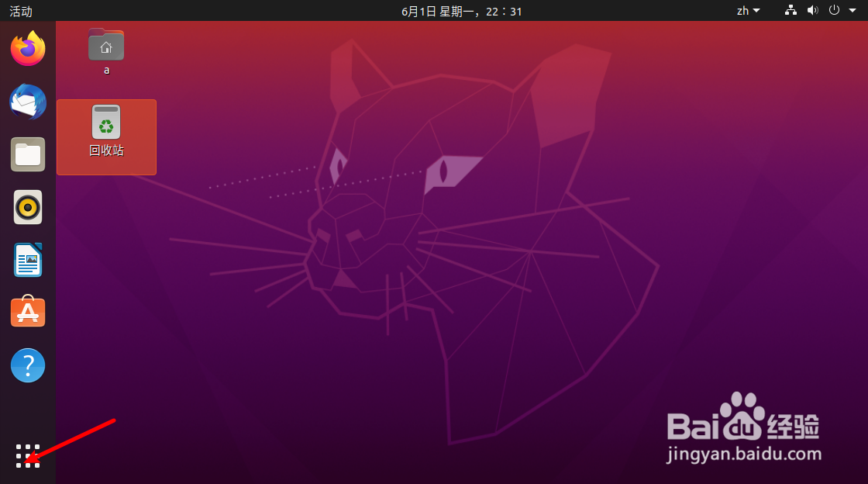The height and width of the screenshot is (484, 868).
Task: Open the Help question mark icon
Action: coord(28,365)
